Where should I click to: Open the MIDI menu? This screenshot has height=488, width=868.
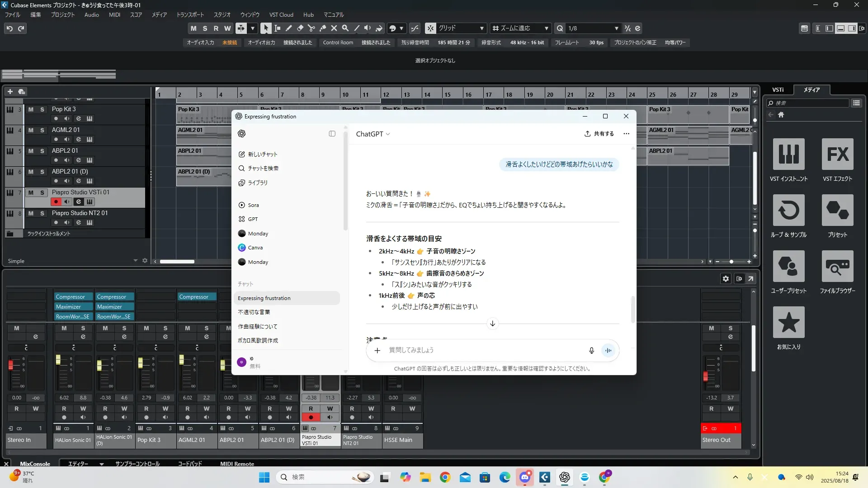[114, 15]
